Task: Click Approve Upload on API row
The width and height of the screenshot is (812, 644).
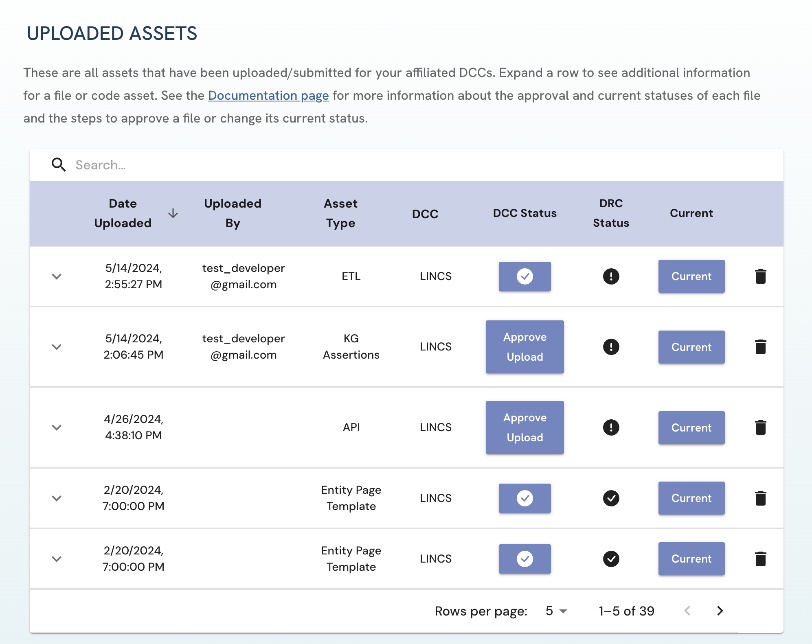Action: tap(525, 427)
